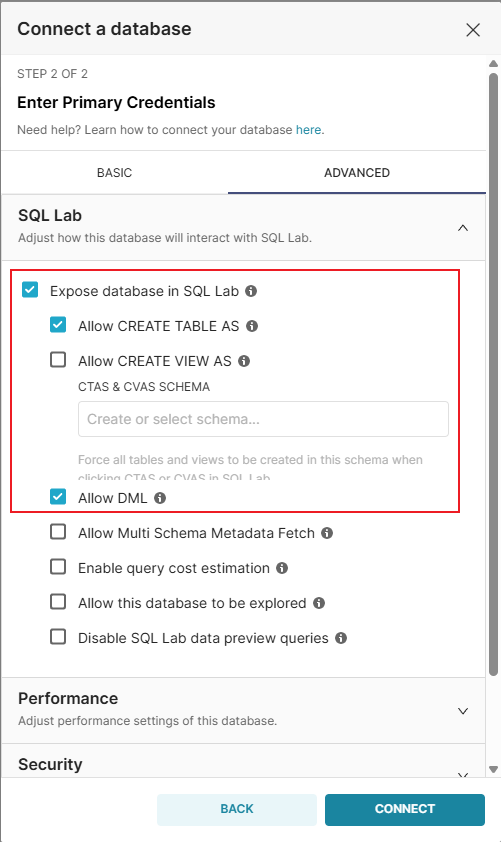The height and width of the screenshot is (842, 501).
Task: Click info icon beside Allow DML
Action: [160, 498]
